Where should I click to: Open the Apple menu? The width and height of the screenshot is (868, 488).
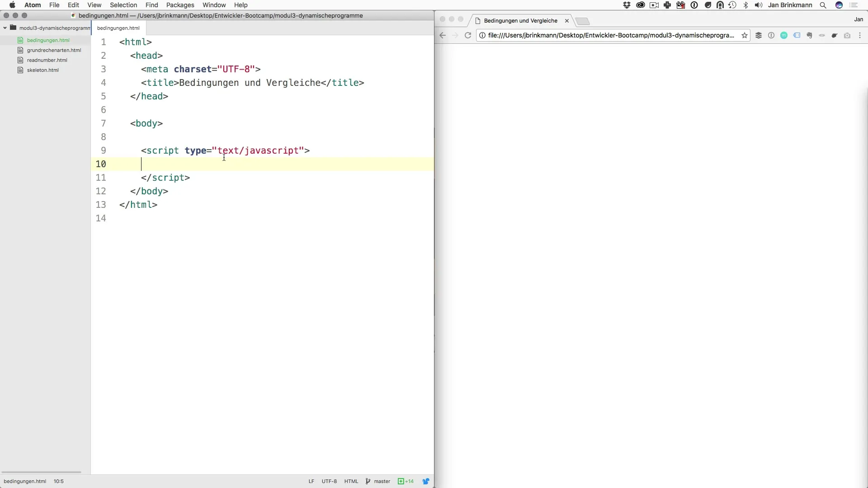click(x=12, y=5)
